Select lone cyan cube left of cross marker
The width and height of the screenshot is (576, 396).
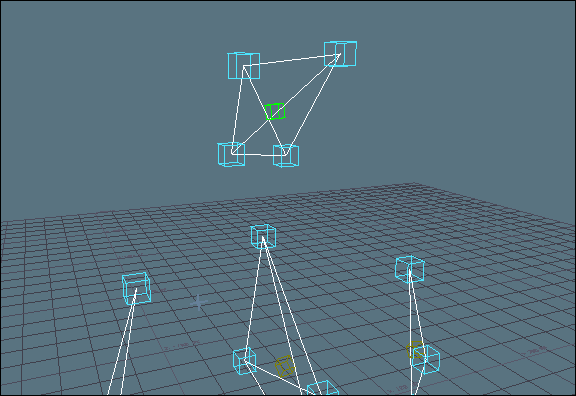coord(136,289)
